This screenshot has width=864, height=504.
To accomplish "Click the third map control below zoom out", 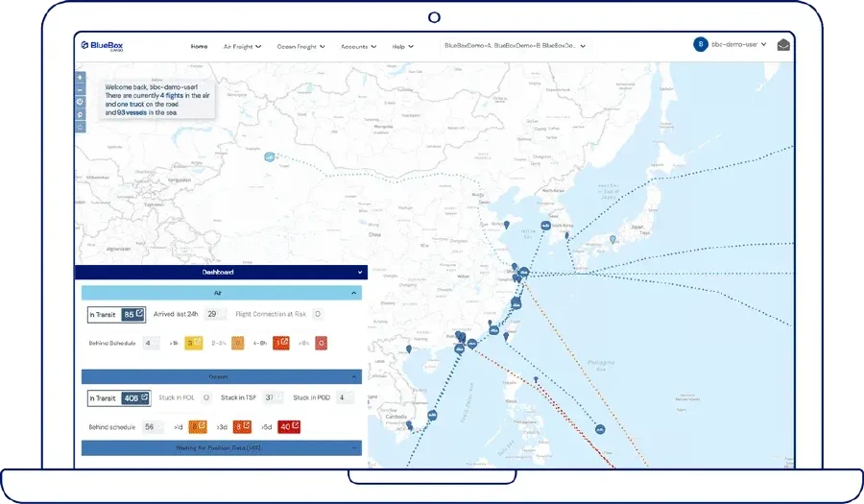I will point(80,102).
